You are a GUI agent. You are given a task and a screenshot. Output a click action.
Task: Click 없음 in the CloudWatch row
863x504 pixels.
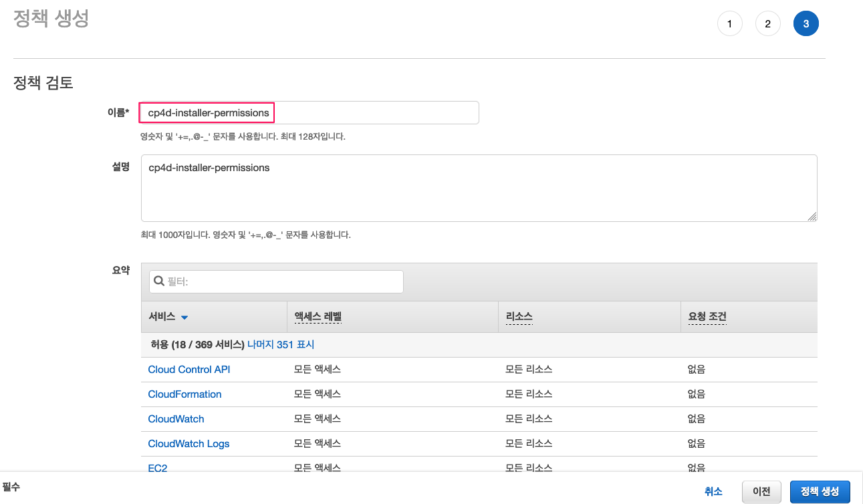pyautogui.click(x=697, y=419)
